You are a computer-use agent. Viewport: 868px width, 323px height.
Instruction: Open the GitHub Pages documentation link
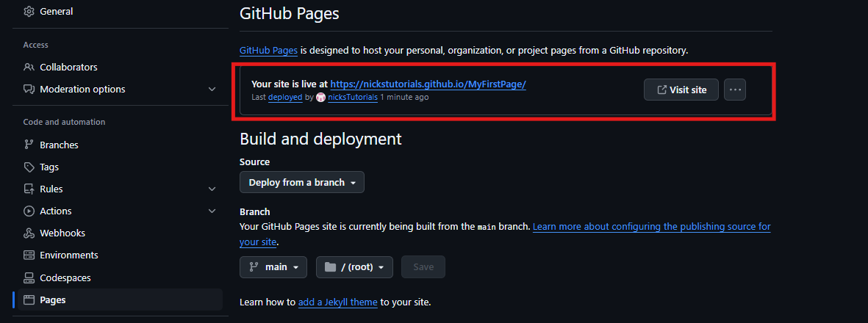pyautogui.click(x=268, y=51)
